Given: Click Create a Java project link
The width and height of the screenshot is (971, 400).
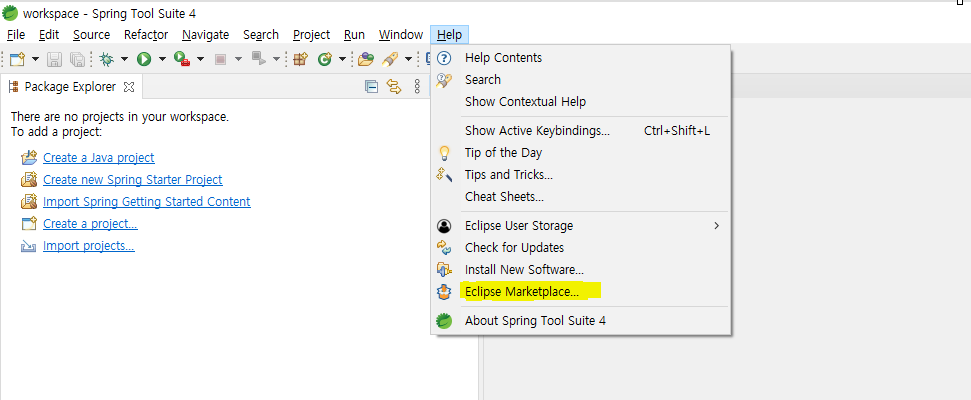Looking at the screenshot, I should click(98, 158).
